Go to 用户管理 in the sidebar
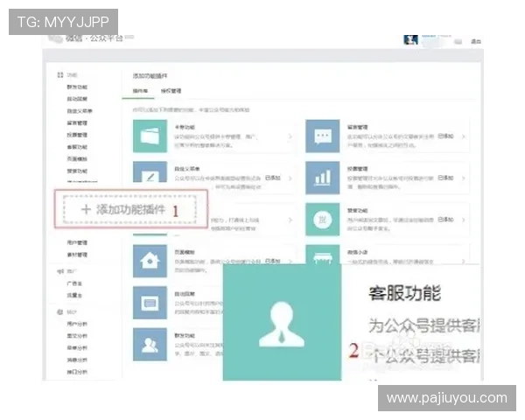This screenshot has height=420, width=525. pos(77,242)
